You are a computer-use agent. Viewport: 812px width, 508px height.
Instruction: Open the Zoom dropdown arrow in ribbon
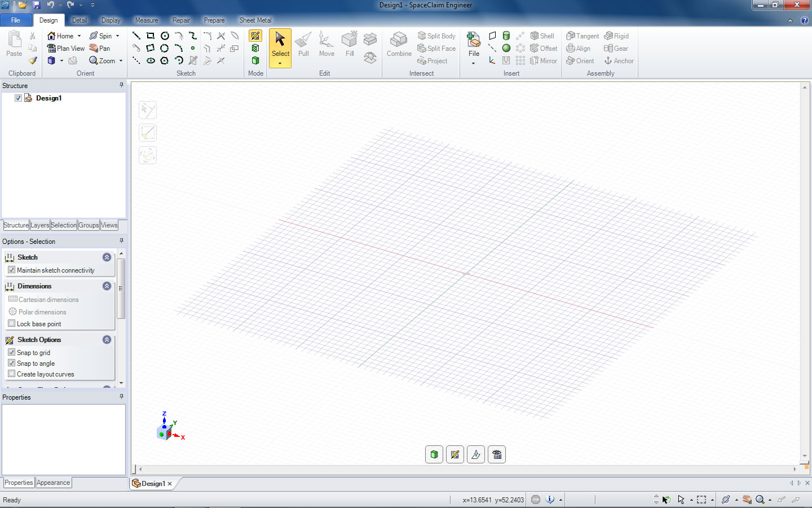coord(121,61)
